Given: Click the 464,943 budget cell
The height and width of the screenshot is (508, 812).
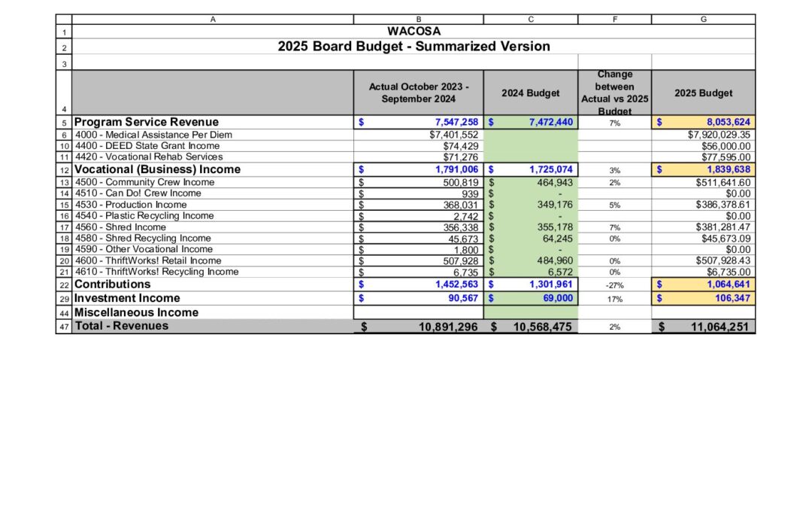Looking at the screenshot, I should coord(531,182).
